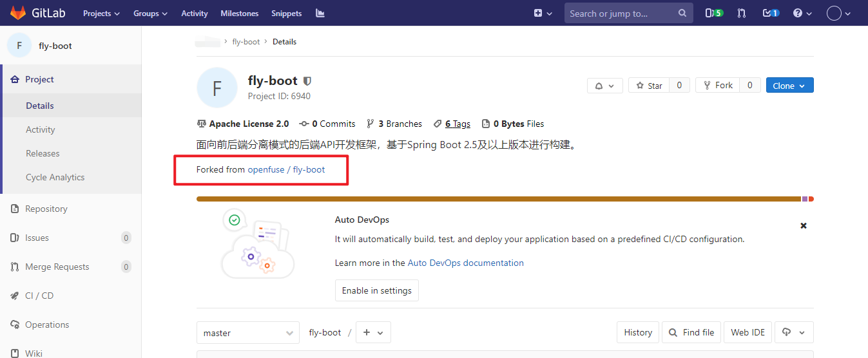Star the fly-boot project
Image resolution: width=868 pixels, height=358 pixels.
649,86
